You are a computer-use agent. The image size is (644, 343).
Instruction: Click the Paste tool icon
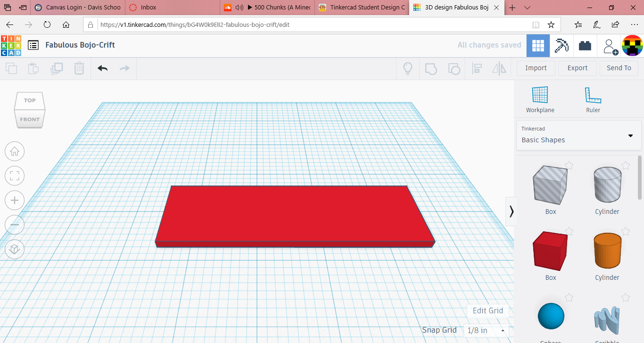coord(33,68)
